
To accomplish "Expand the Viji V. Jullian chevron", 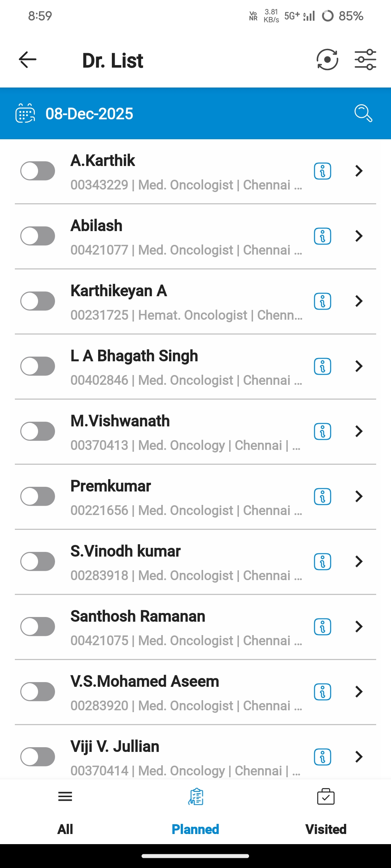I will click(359, 757).
